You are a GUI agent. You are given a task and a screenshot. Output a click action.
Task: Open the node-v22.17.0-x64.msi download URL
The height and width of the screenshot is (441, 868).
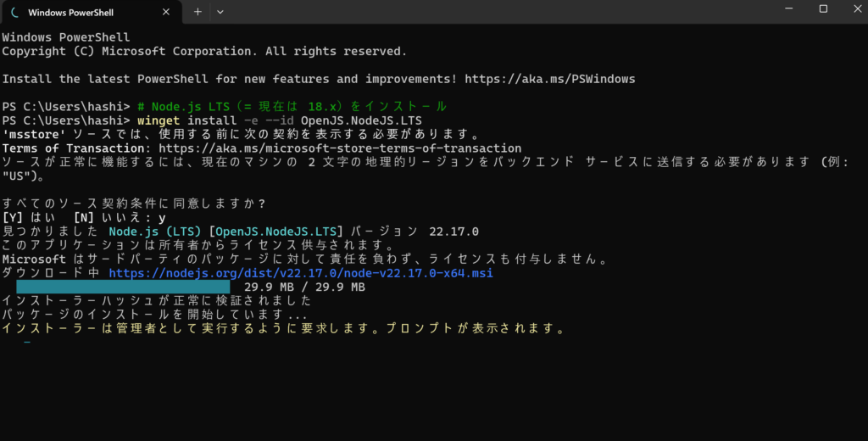click(x=301, y=273)
